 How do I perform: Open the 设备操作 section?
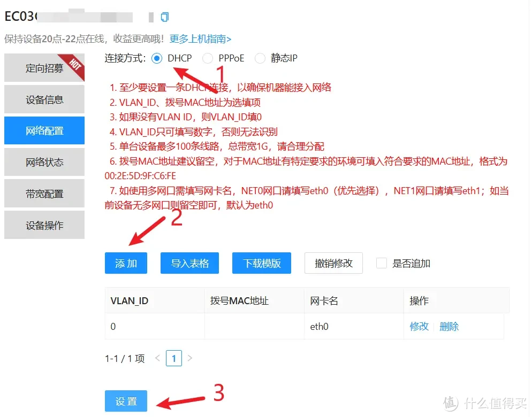[x=44, y=225]
